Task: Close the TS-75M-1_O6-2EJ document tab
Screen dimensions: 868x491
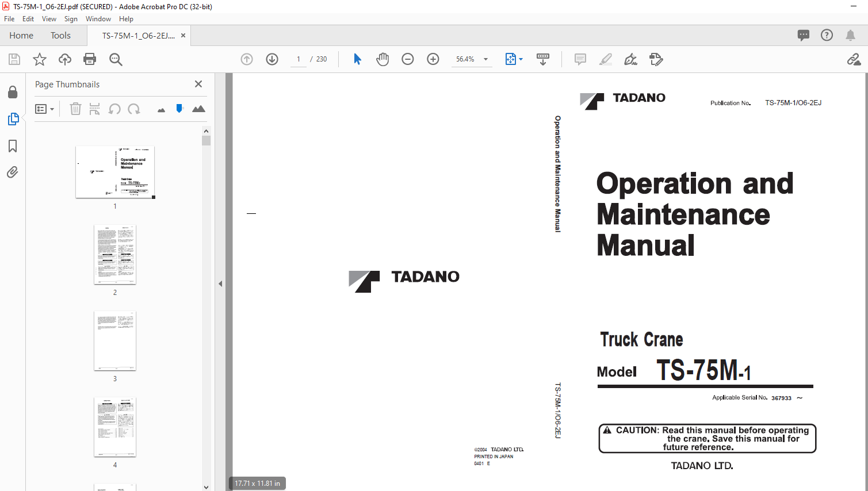Action: (183, 36)
